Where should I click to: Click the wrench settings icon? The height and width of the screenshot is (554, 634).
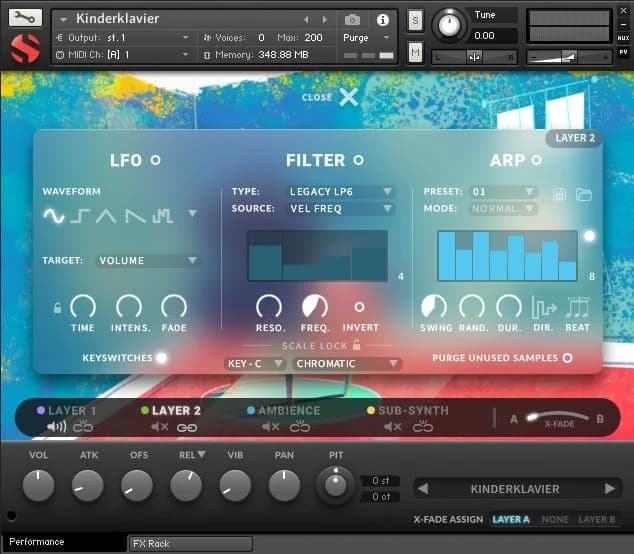(x=26, y=18)
